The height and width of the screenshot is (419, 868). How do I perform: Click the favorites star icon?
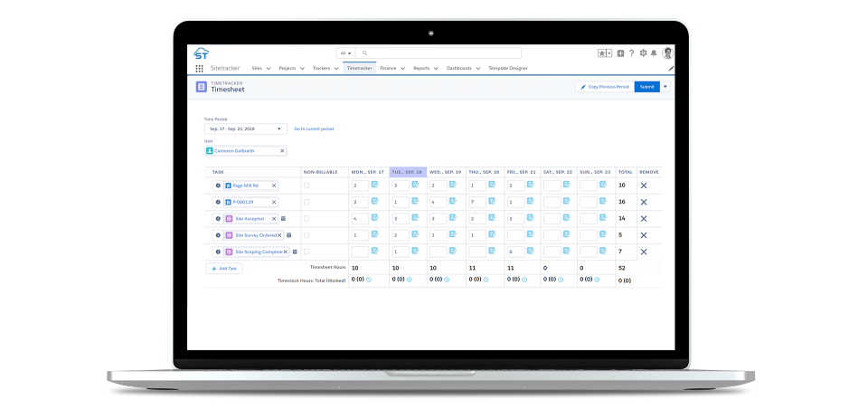coord(602,53)
